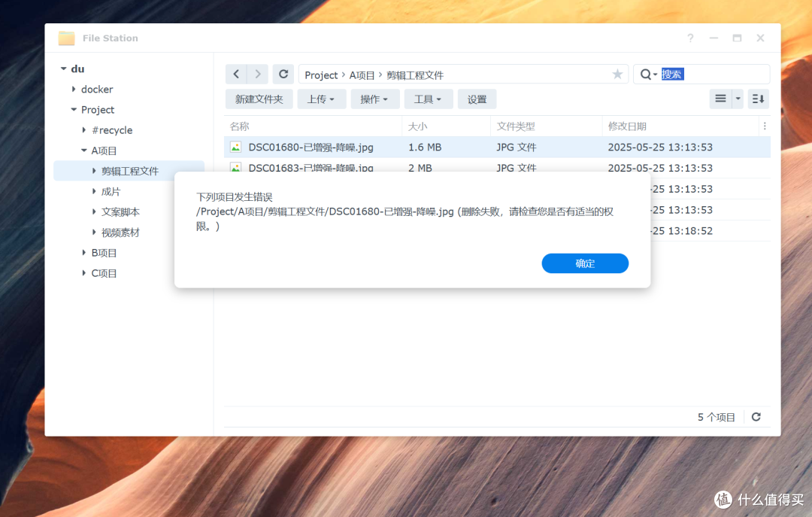Collapse the A项目 tree arrow
Screen dimensions: 812x517
[x=84, y=151]
